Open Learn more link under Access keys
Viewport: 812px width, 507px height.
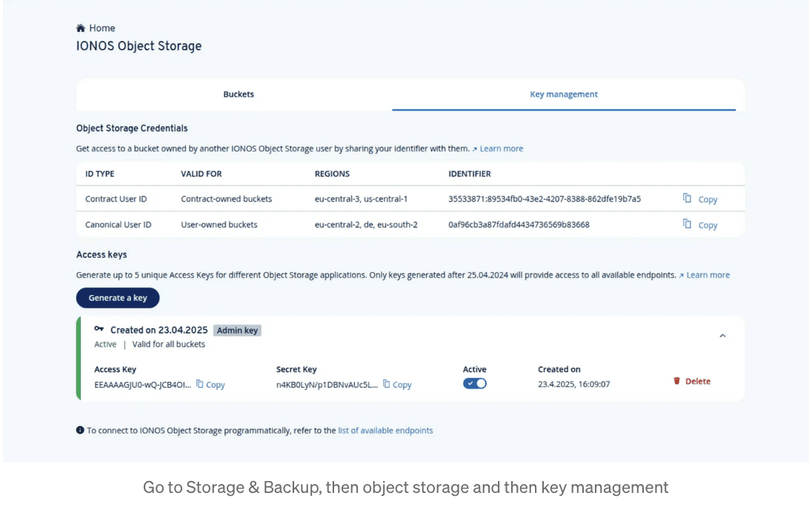click(x=708, y=275)
